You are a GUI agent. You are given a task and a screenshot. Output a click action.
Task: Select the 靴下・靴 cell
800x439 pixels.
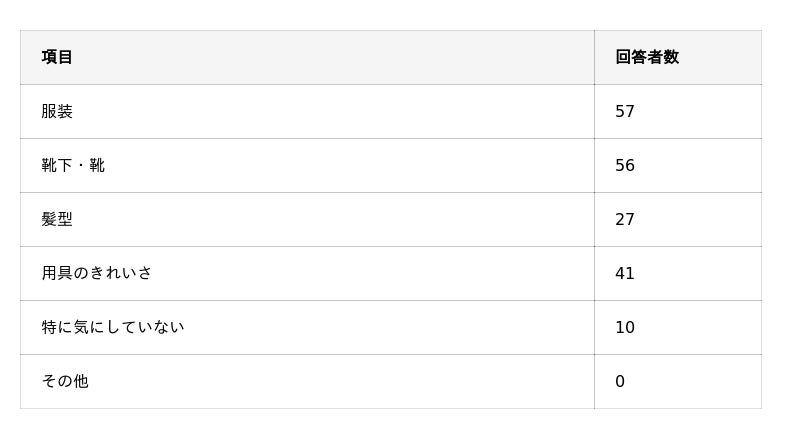point(73,166)
